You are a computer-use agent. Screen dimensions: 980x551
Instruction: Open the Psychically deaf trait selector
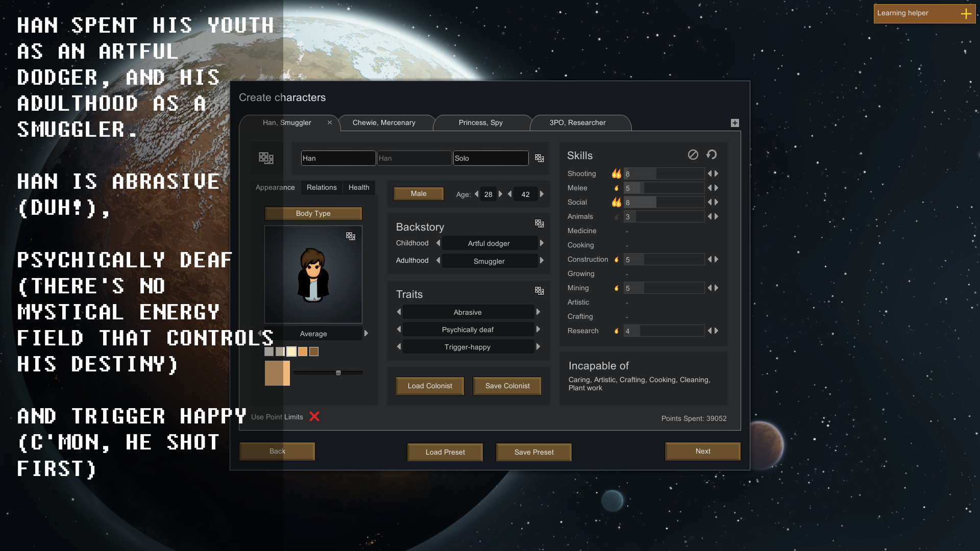468,330
